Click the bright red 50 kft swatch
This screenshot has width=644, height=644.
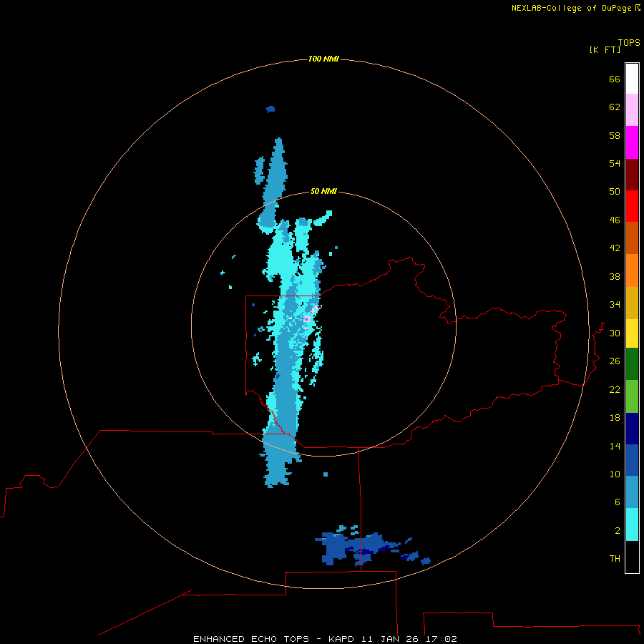pos(632,206)
